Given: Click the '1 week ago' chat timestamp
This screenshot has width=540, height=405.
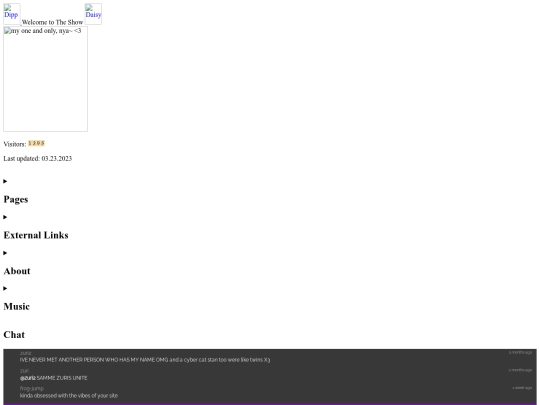Looking at the screenshot, I should pyautogui.click(x=522, y=388).
